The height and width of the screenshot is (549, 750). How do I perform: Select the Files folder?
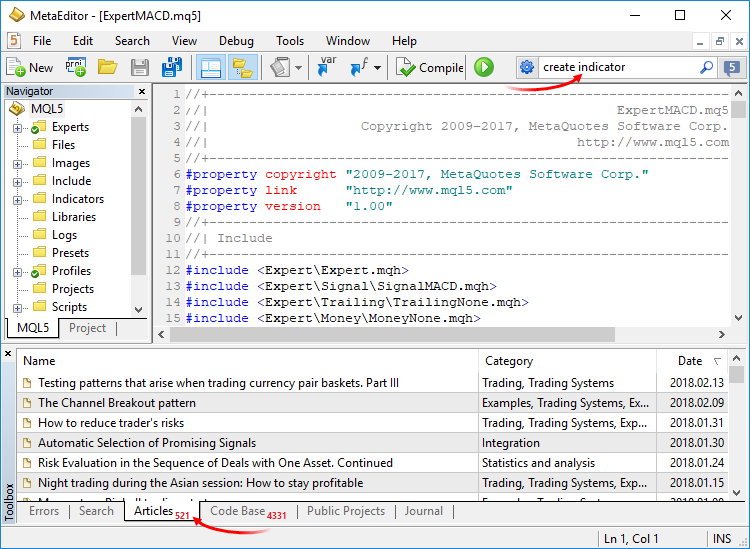[x=63, y=145]
